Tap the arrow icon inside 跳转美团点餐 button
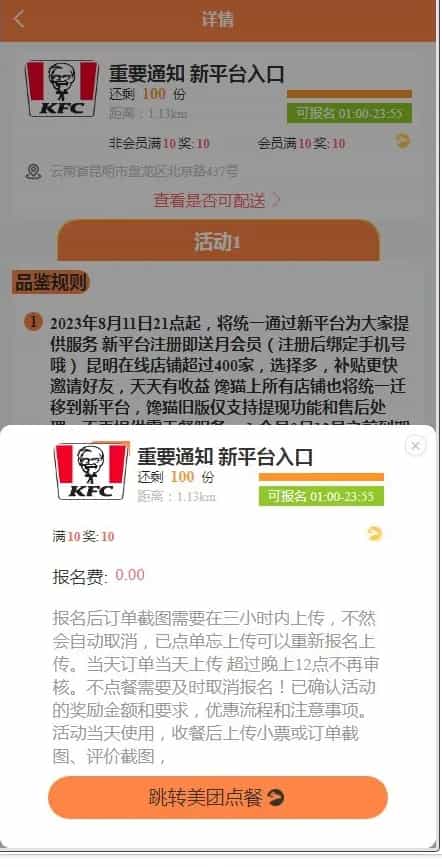Screen dimensions: 442x867 click(276, 797)
